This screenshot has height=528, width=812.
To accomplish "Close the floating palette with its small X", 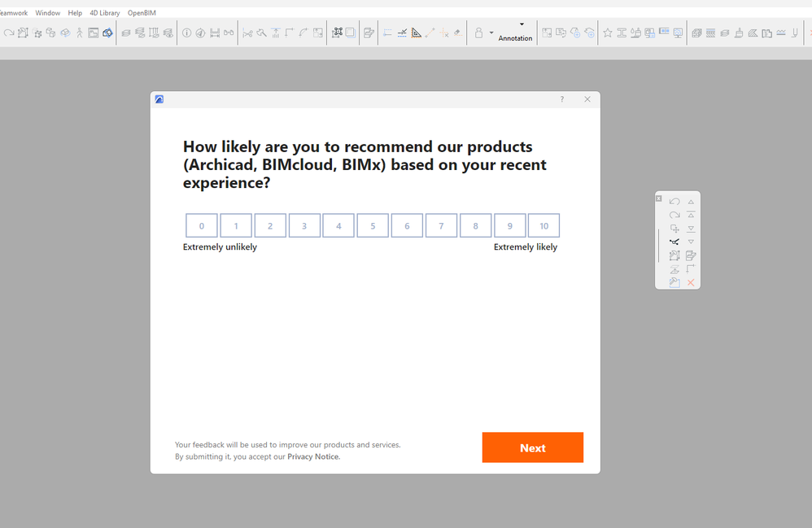I will pyautogui.click(x=659, y=199).
